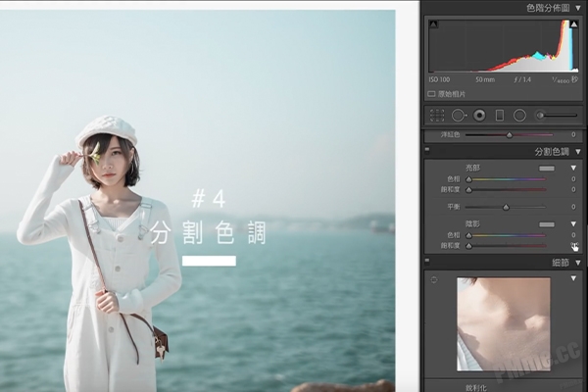Viewport: 588px width, 392px height.
Task: Open the 陰影 shadows color swatch
Action: [547, 224]
